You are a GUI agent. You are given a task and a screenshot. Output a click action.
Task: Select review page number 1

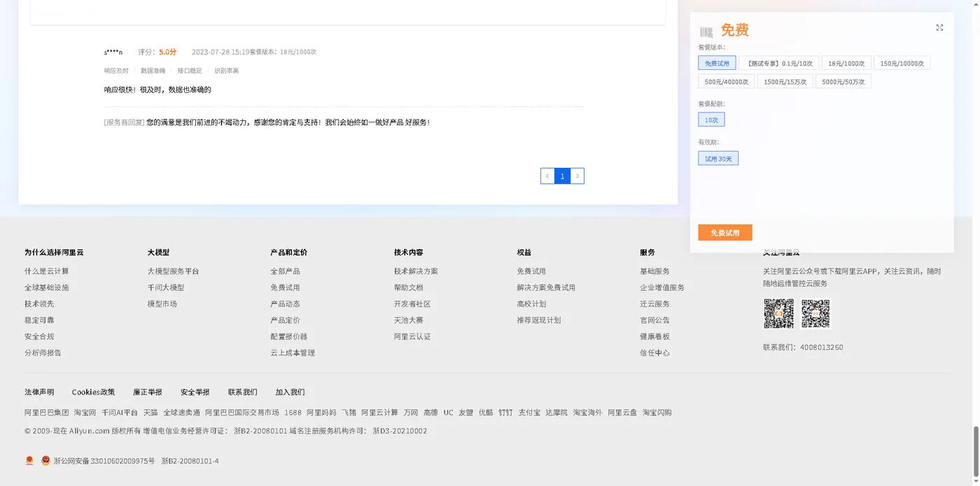[x=562, y=176]
